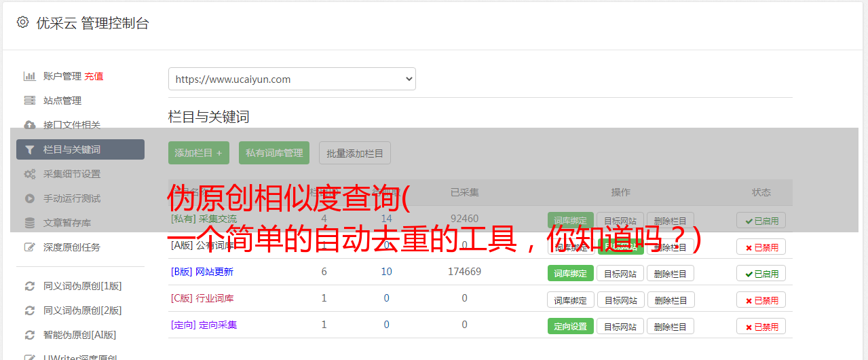Viewport: 868px width, 360px height.
Task: Click the refresh icon for 同义词伪原创[2版]
Action: [29, 310]
